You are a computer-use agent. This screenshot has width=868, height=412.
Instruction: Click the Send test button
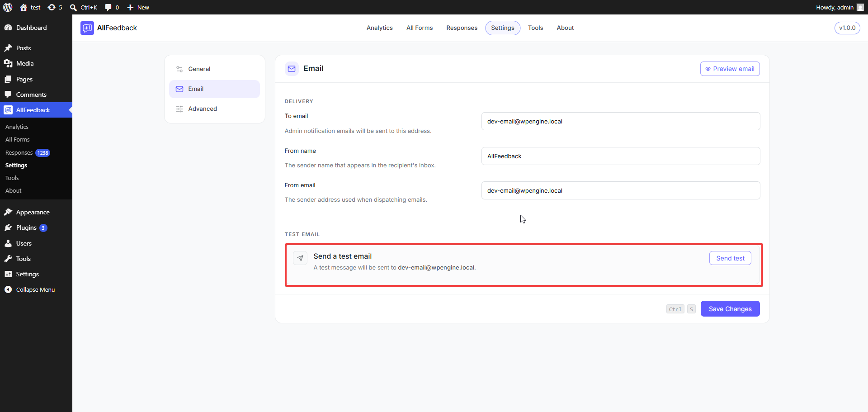tap(730, 258)
